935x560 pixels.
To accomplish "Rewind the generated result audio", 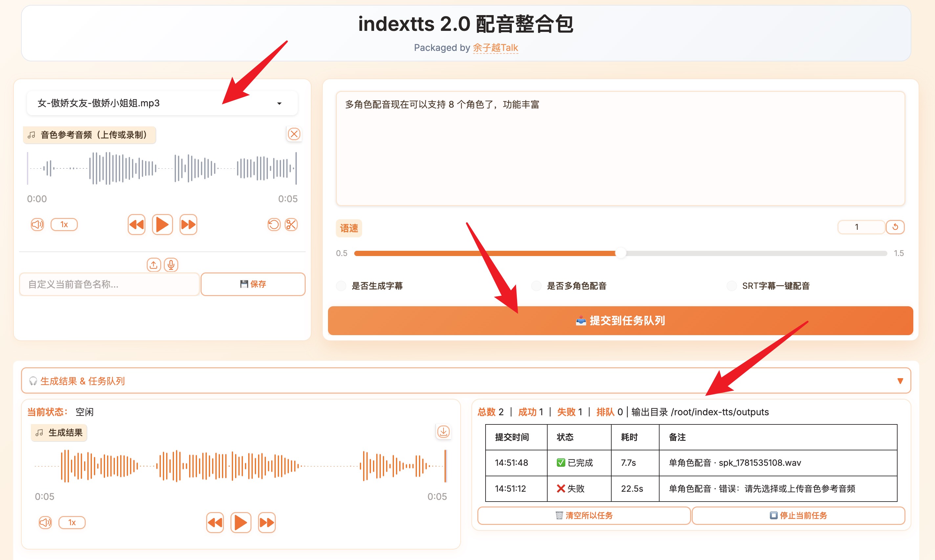I will tap(215, 522).
